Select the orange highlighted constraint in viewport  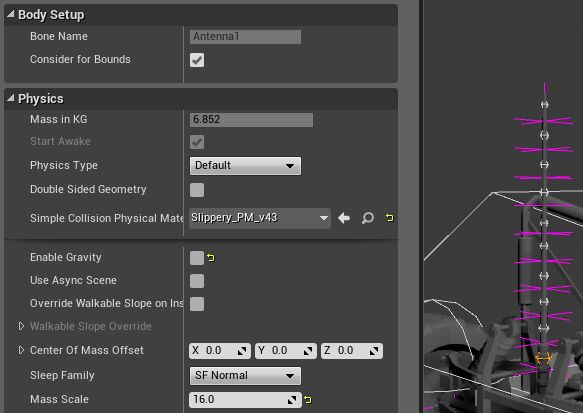pyautogui.click(x=543, y=359)
